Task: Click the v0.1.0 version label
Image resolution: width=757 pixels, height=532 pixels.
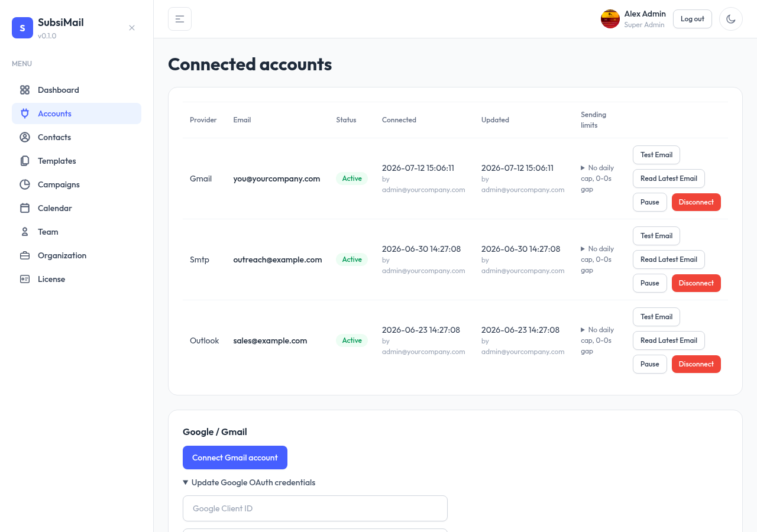Action: coord(47,36)
